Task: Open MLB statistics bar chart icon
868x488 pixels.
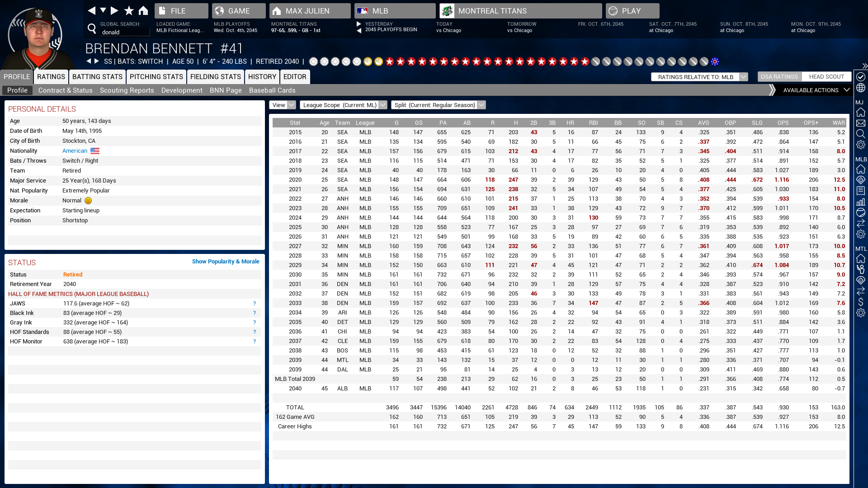Action: (x=861, y=202)
